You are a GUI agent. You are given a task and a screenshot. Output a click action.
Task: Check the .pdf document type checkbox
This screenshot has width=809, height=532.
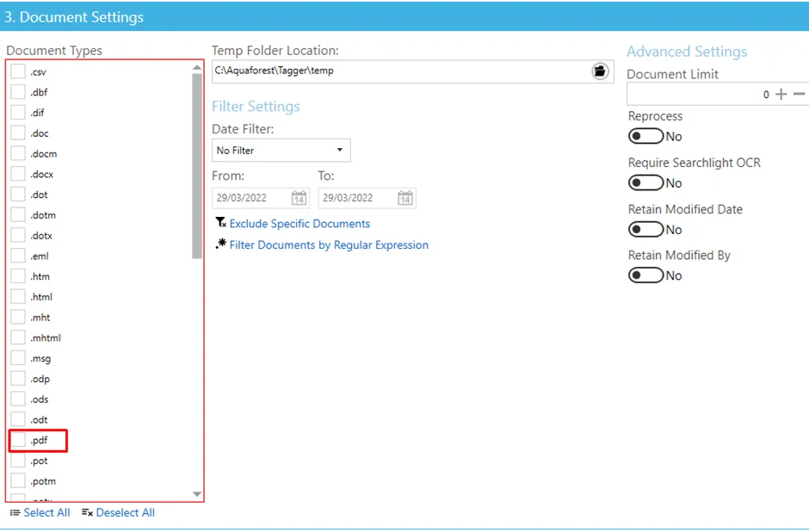pos(18,441)
